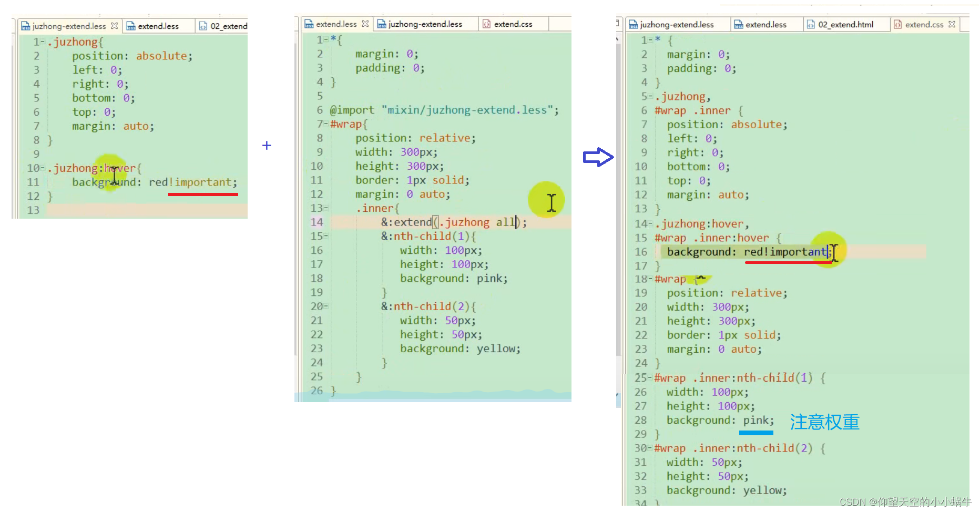This screenshot has height=512, width=980.
Task: Collapse .juzhong rule at line 5, right editor
Action: [650, 96]
